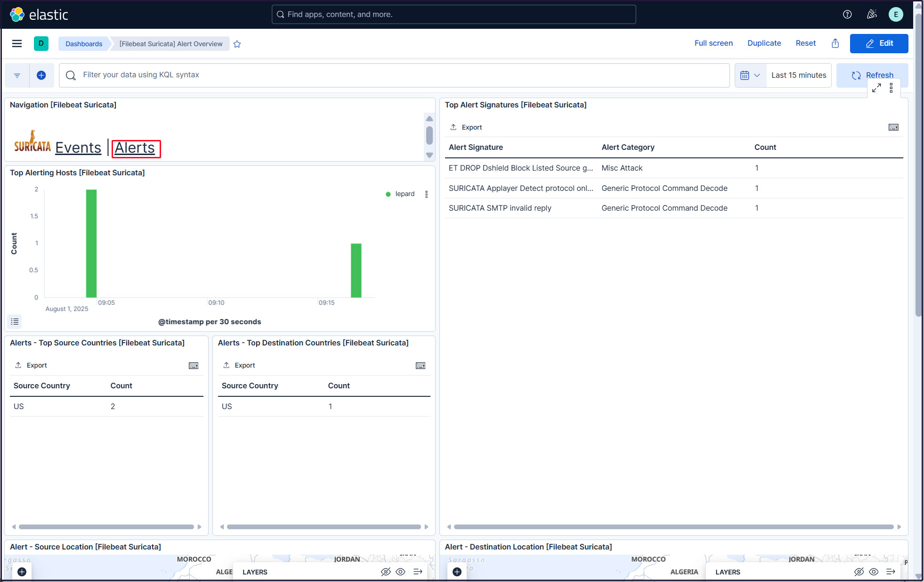Sort by Alert Signature column header
Screen dimensions: 924x582
(x=476, y=148)
